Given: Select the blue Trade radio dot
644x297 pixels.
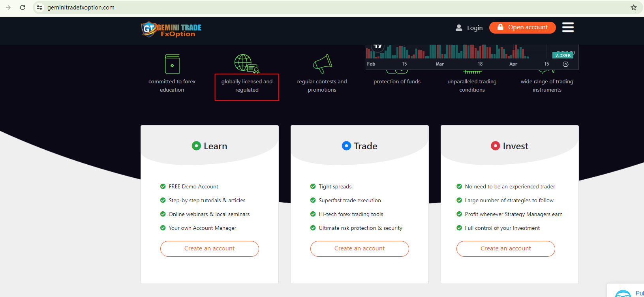Looking at the screenshot, I should pyautogui.click(x=346, y=146).
